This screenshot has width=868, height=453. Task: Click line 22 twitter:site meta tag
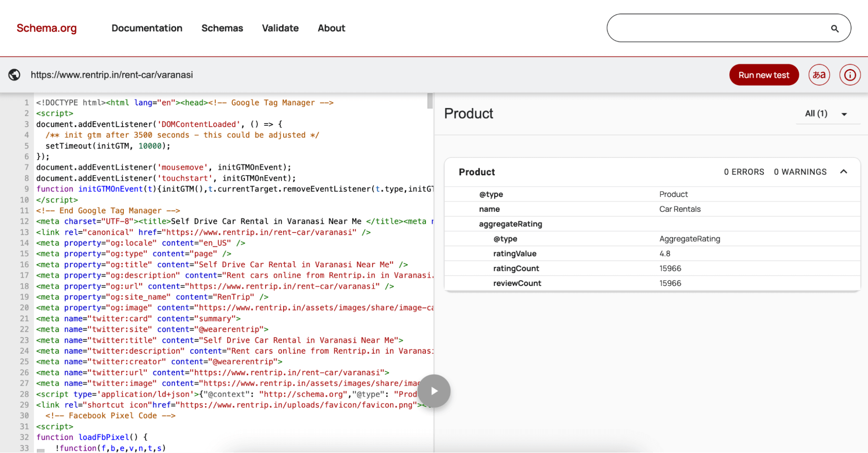tap(152, 329)
